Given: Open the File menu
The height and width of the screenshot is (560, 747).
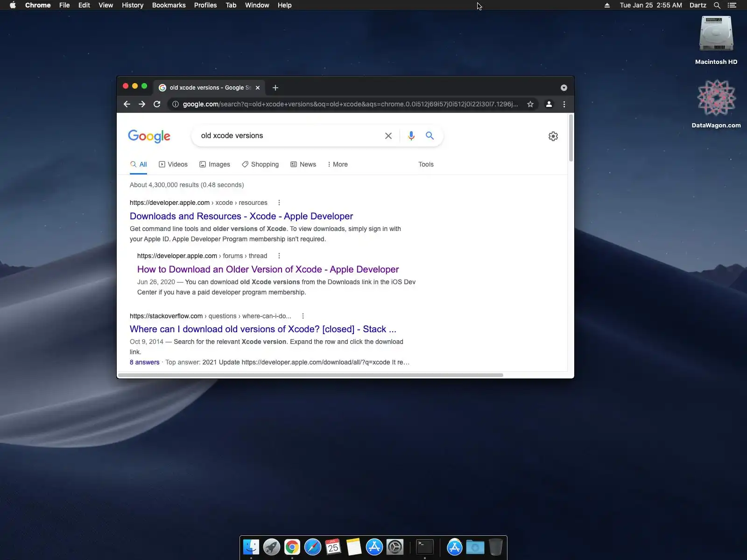Looking at the screenshot, I should (64, 5).
